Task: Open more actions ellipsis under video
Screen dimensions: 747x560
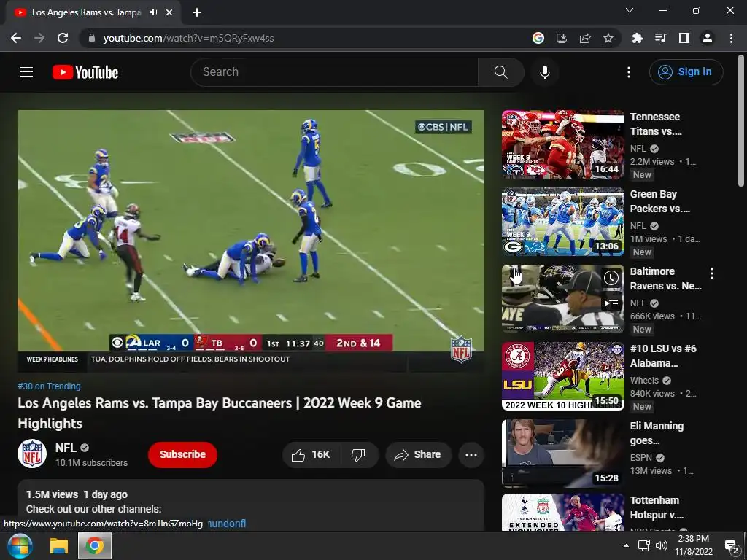Action: pos(471,455)
